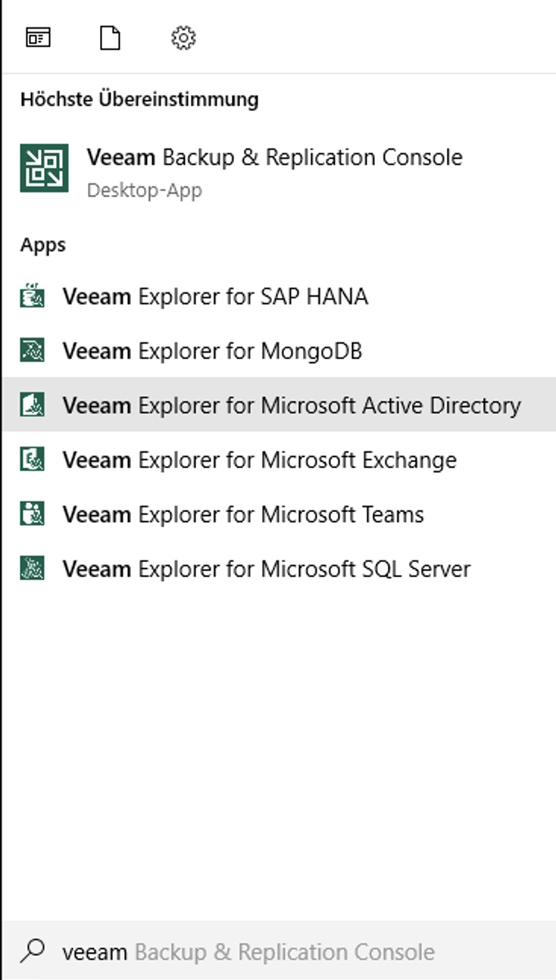This screenshot has width=556, height=980.
Task: Click the Documents filter icon
Action: [x=111, y=37]
